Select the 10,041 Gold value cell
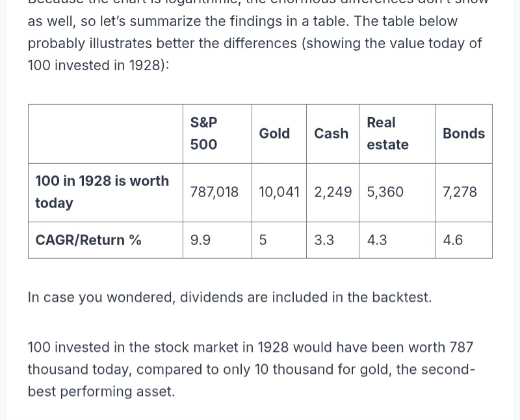Screen dimensions: 520x420 279,192
